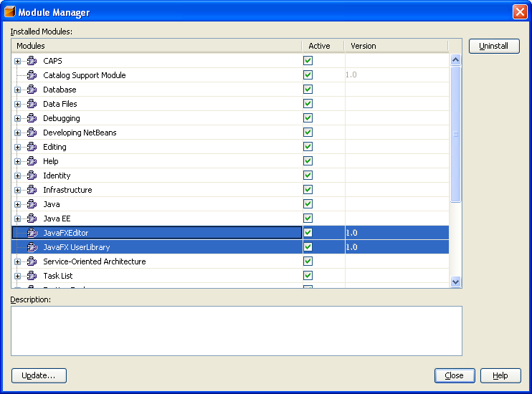Toggle the CAPS Active checkbox
This screenshot has height=394, width=532.
[x=308, y=61]
